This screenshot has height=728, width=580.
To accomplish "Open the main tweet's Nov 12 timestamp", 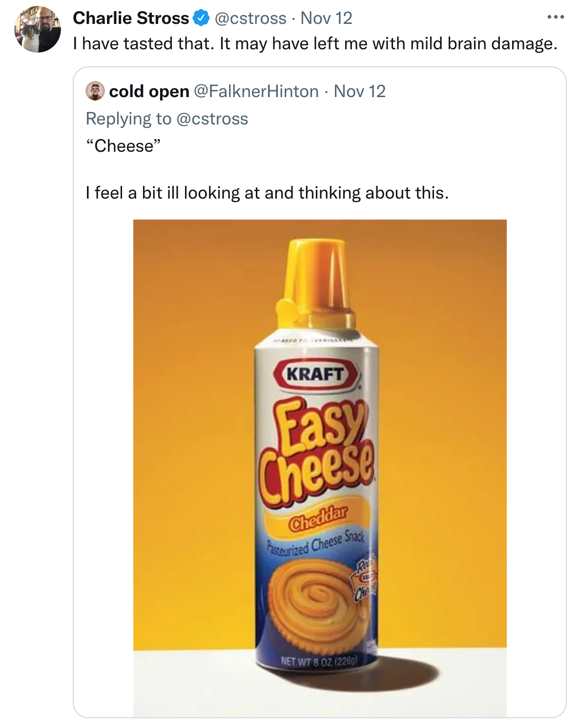I will click(326, 19).
